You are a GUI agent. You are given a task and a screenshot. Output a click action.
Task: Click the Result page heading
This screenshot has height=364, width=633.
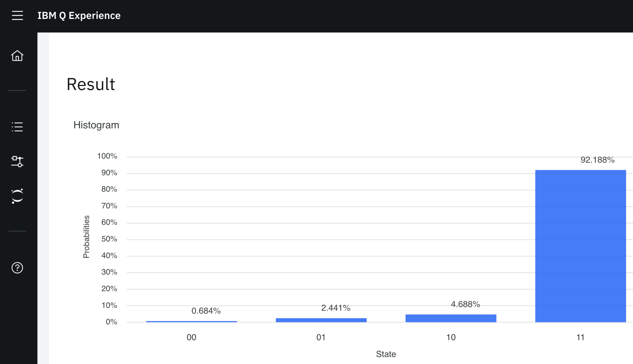[91, 84]
